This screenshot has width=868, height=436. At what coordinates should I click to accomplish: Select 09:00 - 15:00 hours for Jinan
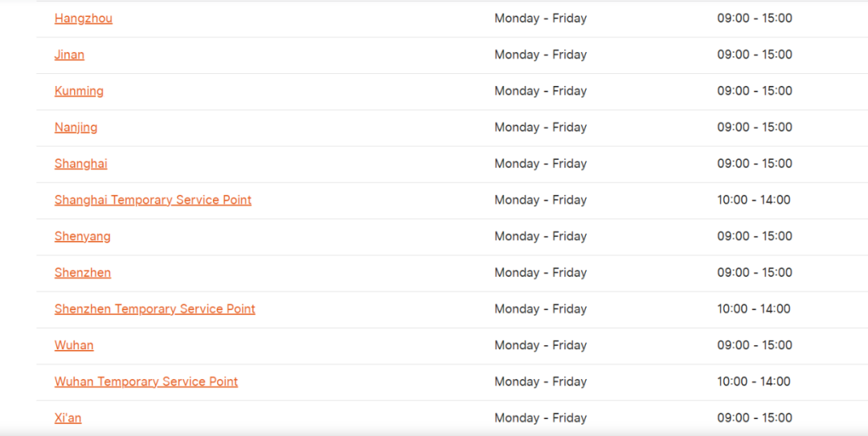pos(755,55)
